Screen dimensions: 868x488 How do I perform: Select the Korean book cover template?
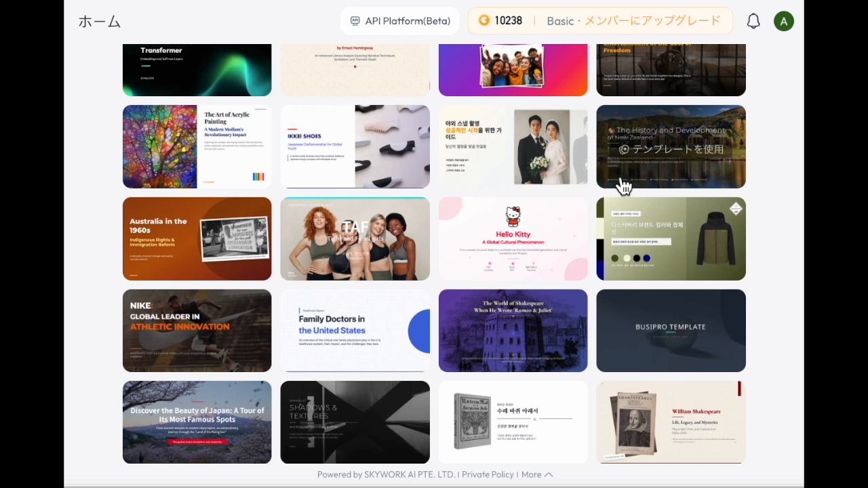coord(513,422)
